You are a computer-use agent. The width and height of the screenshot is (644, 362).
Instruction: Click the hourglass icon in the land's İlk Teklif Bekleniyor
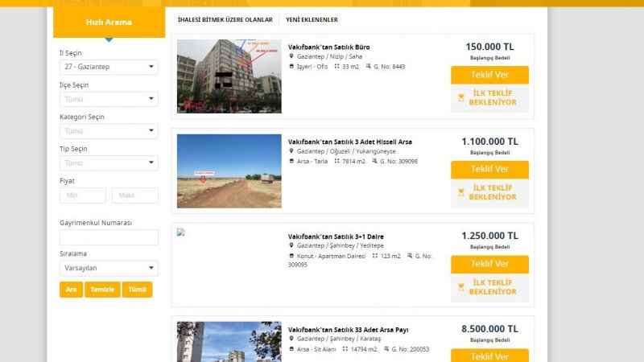click(461, 192)
